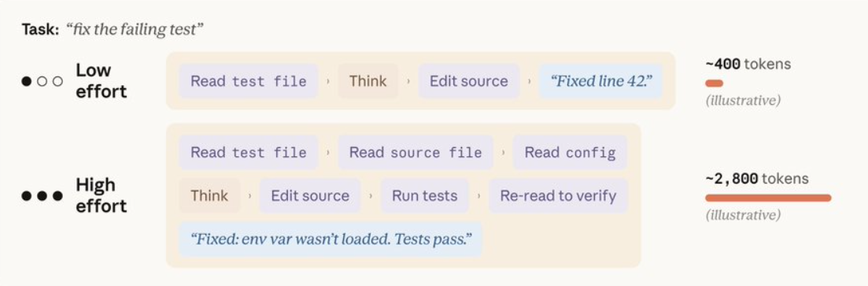Click the short orange ~400 tokens bar
Viewport: 868px width, 286px height.
pyautogui.click(x=714, y=84)
